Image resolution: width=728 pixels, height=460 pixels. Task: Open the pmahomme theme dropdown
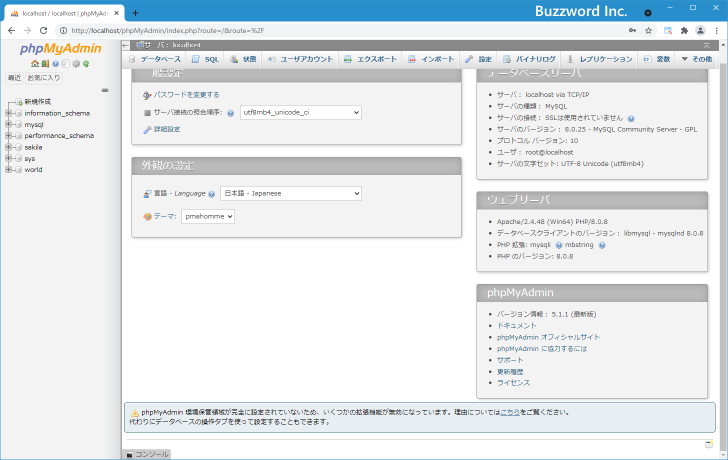click(x=208, y=216)
